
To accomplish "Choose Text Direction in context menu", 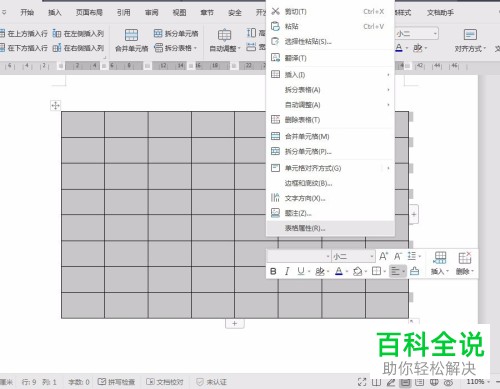I will pyautogui.click(x=330, y=198).
